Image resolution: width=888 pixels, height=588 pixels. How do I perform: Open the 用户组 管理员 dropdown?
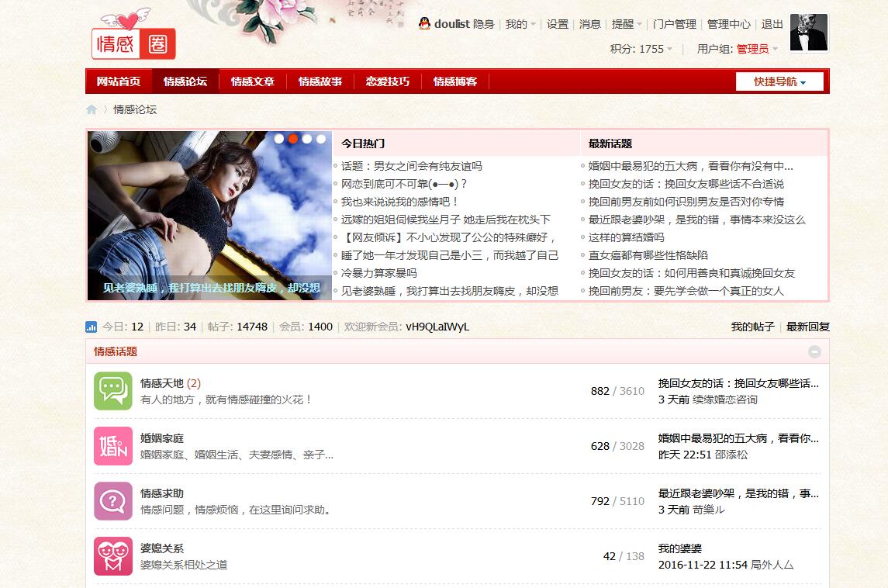tap(738, 50)
